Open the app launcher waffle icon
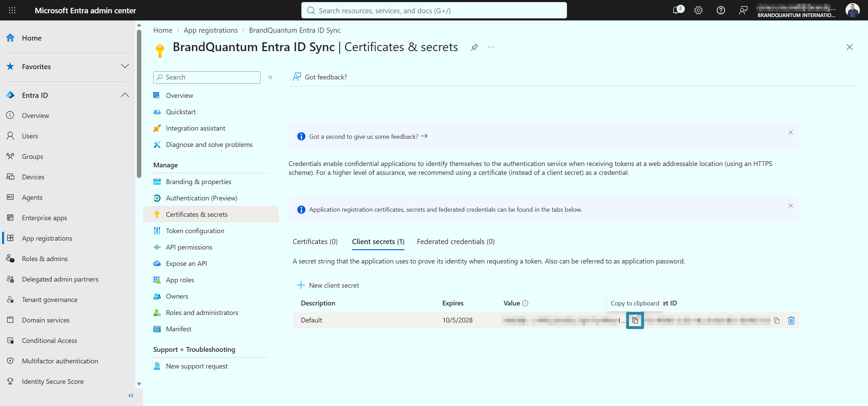The width and height of the screenshot is (868, 406). click(12, 10)
